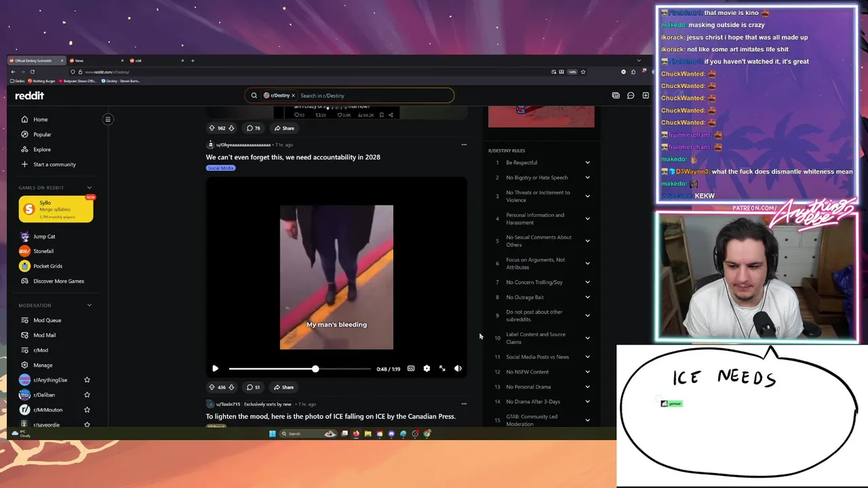Open the Mod Queue
This screenshot has width=868, height=488.
point(47,320)
